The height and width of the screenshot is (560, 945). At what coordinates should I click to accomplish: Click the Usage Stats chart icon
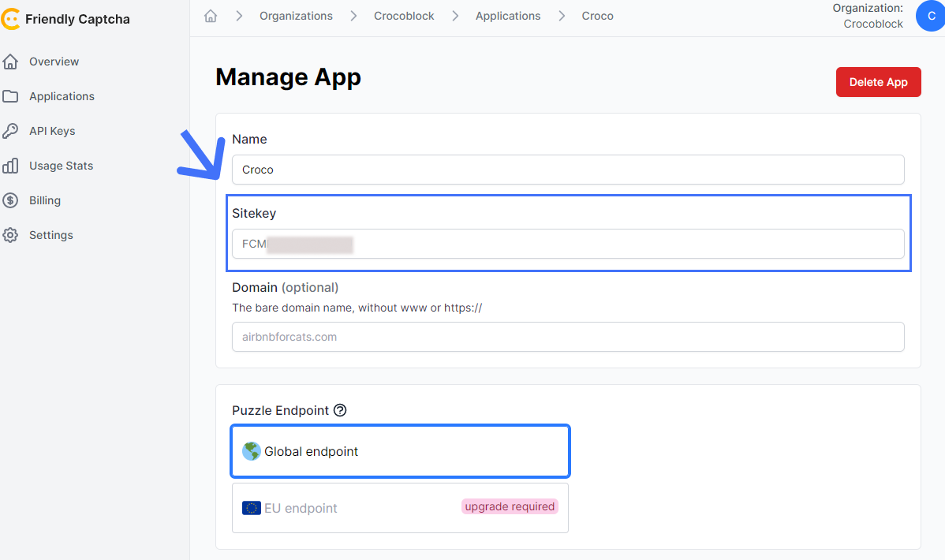pos(10,166)
